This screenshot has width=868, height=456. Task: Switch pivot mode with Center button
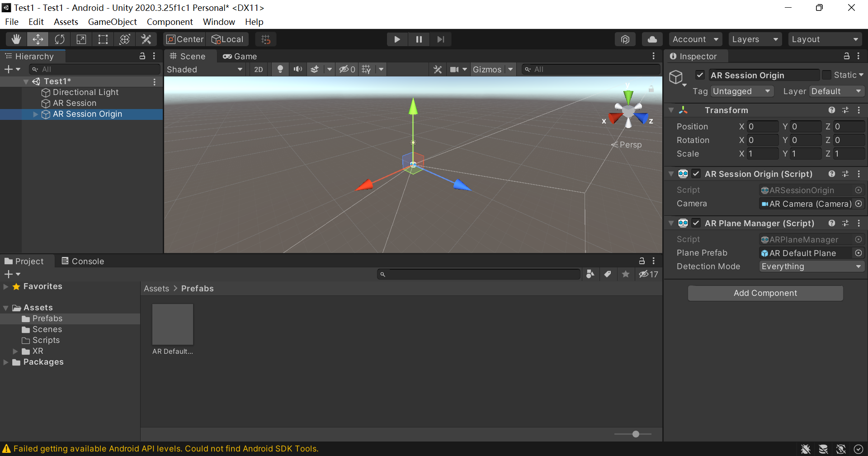pos(185,39)
